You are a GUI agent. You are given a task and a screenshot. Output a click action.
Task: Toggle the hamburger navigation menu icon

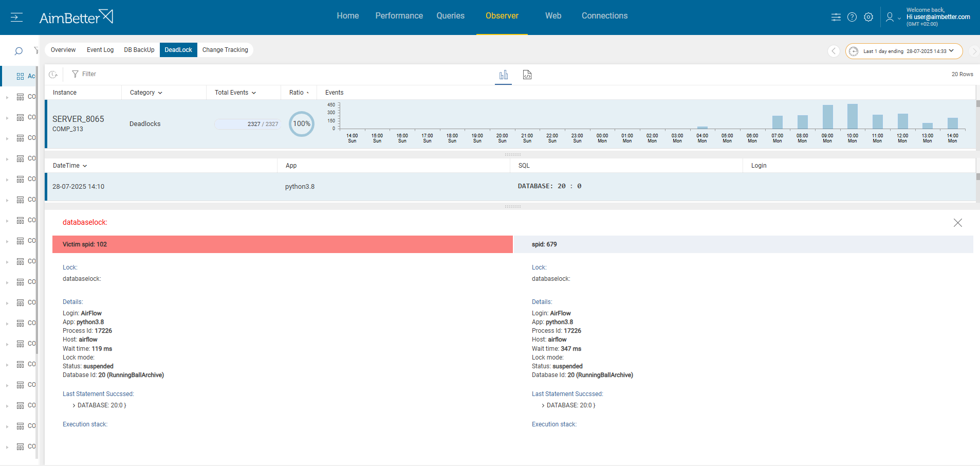point(16,17)
